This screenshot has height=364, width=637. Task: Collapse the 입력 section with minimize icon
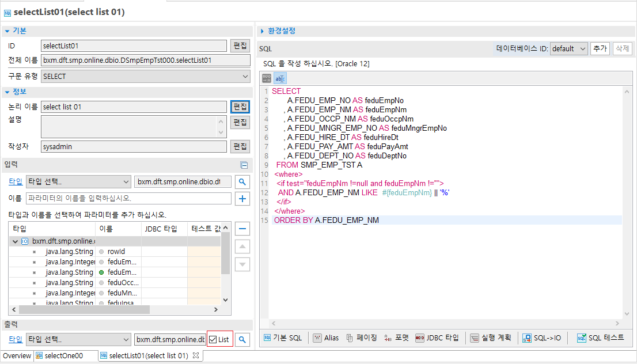click(x=244, y=165)
